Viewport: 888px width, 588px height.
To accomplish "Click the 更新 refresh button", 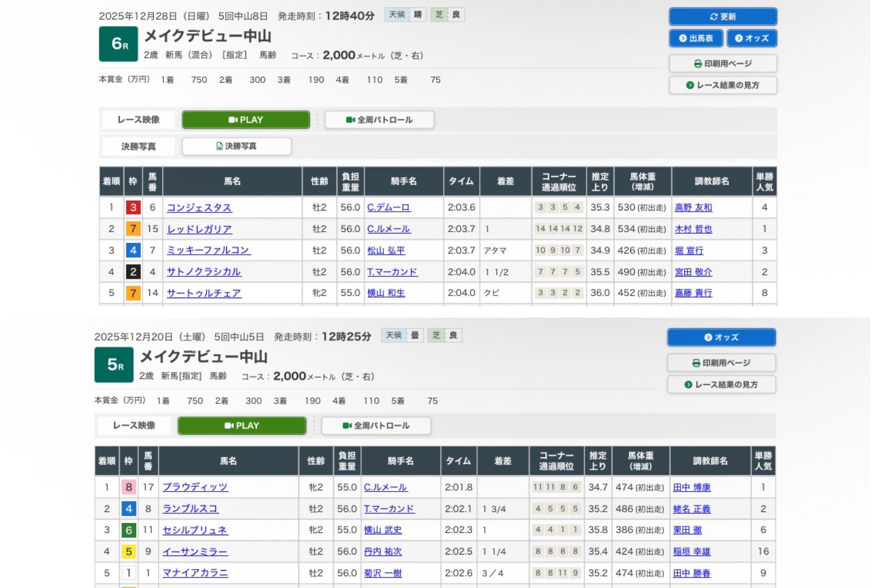I will pos(722,17).
